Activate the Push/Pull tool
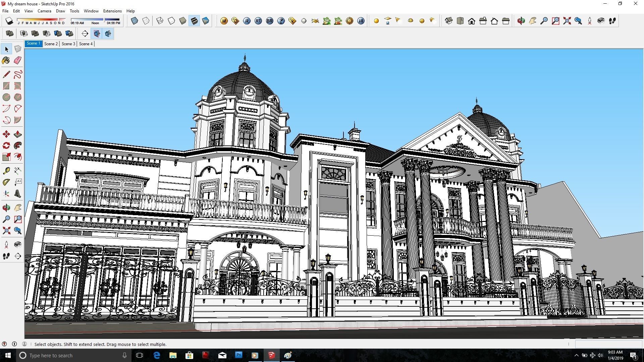Viewport: 644px width, 362px height. click(18, 134)
